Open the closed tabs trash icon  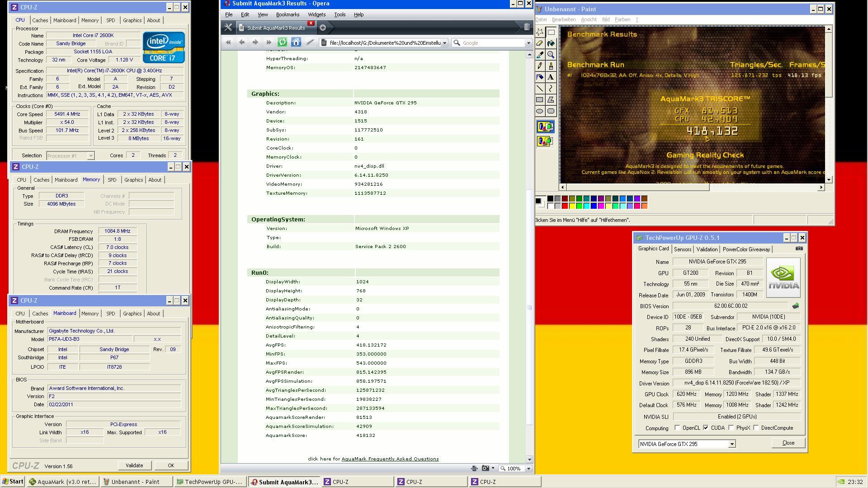point(527,27)
